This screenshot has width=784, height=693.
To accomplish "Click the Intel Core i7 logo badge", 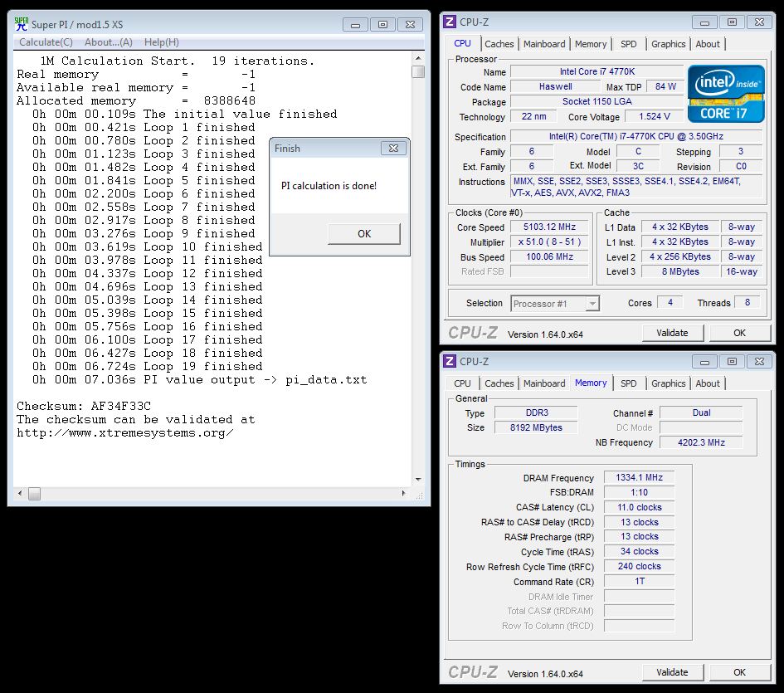I will click(726, 94).
